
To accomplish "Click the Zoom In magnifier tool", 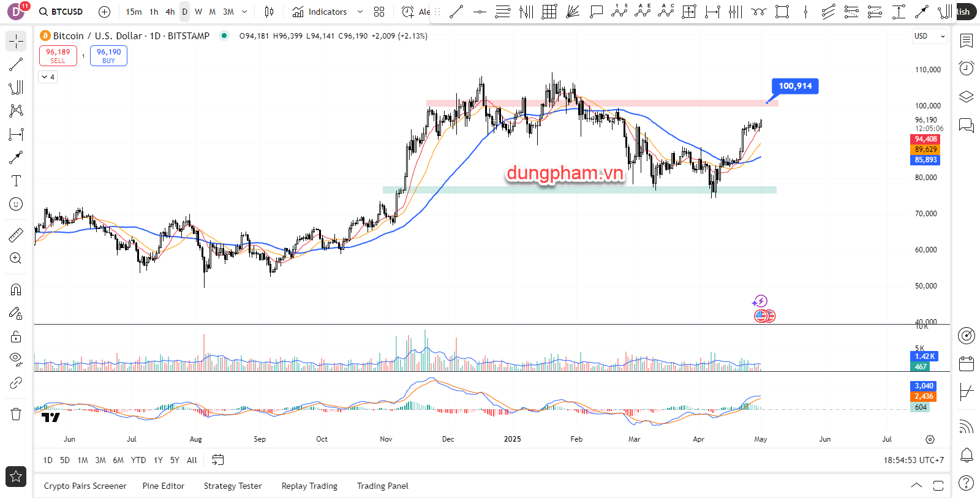I will point(16,258).
